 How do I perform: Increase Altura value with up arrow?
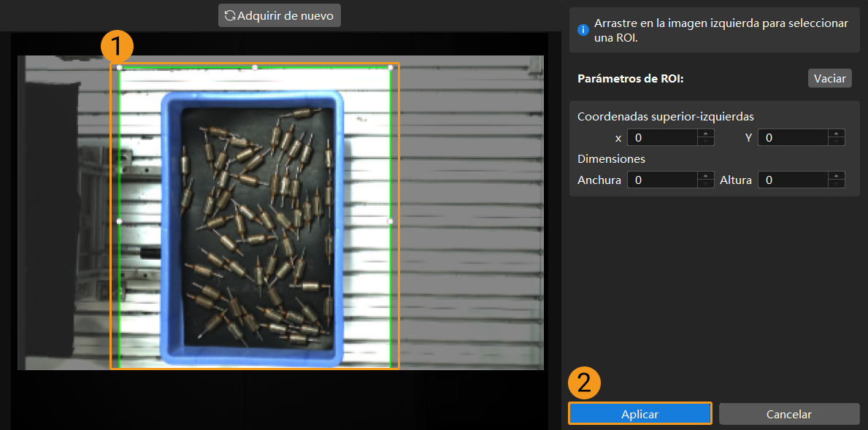click(x=836, y=176)
